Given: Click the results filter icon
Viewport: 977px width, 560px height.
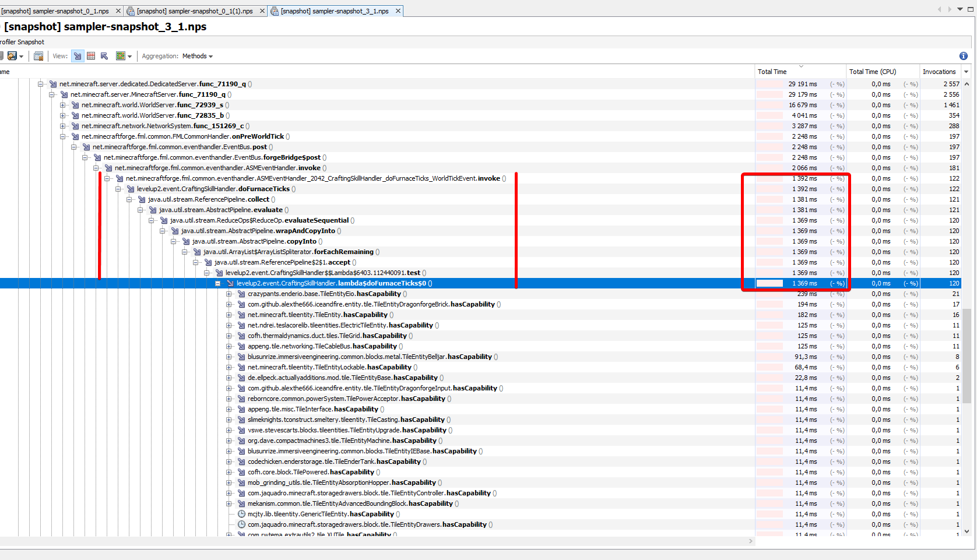Looking at the screenshot, I should coord(121,56).
